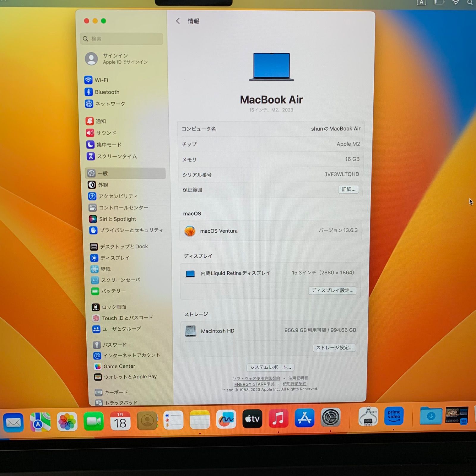Click the macOS Ventura row

click(271, 231)
